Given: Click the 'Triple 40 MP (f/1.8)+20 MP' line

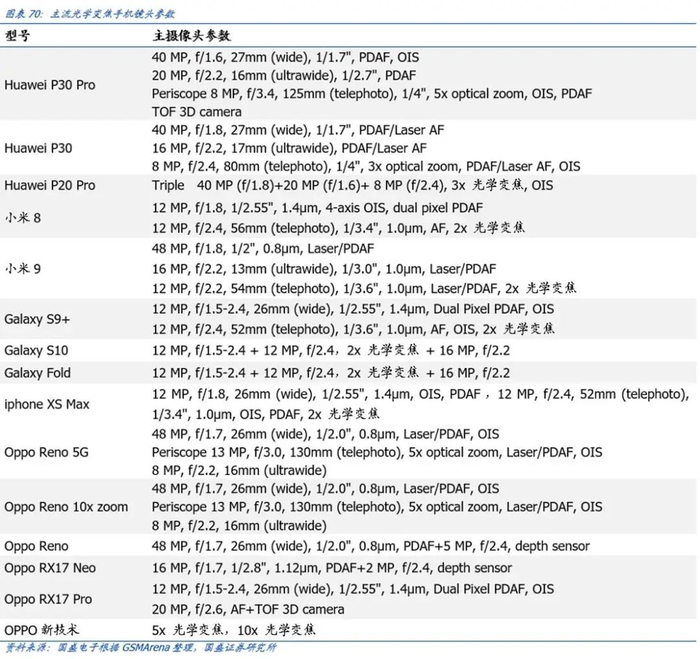Looking at the screenshot, I should point(352,185).
